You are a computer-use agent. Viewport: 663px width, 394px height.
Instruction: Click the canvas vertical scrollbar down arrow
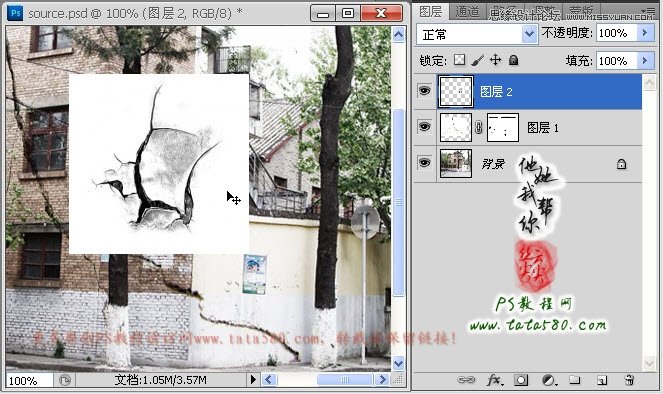coord(398,363)
